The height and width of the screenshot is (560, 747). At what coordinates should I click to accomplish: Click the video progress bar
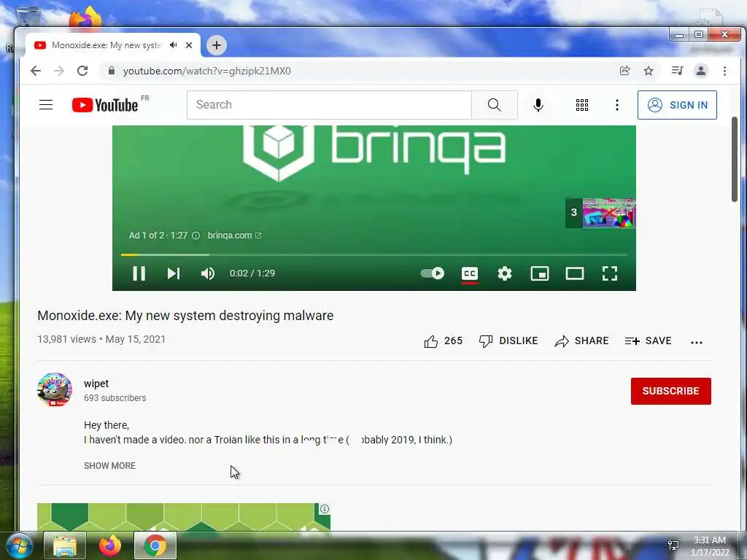coord(374,254)
